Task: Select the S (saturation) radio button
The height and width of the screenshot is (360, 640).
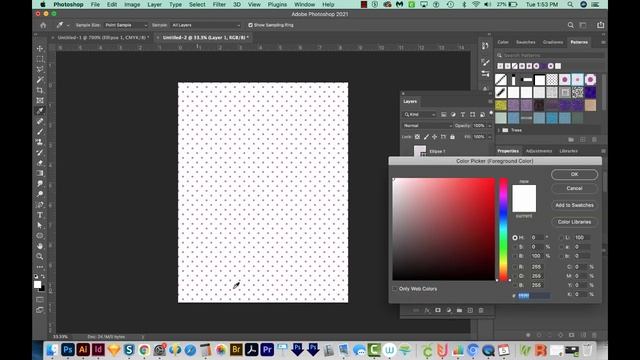Action: point(515,247)
